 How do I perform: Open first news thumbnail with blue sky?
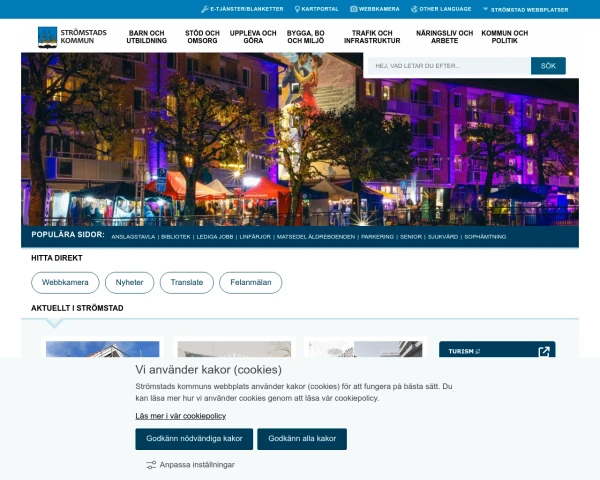103,349
